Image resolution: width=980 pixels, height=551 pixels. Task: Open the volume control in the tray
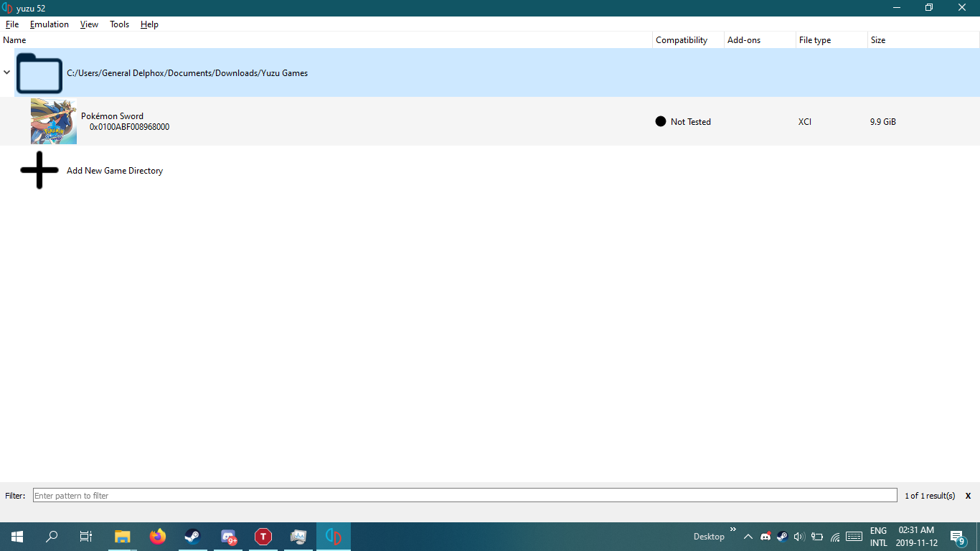800,537
